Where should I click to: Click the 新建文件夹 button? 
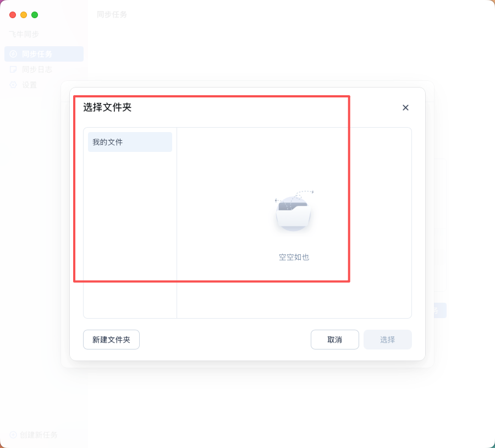(111, 340)
